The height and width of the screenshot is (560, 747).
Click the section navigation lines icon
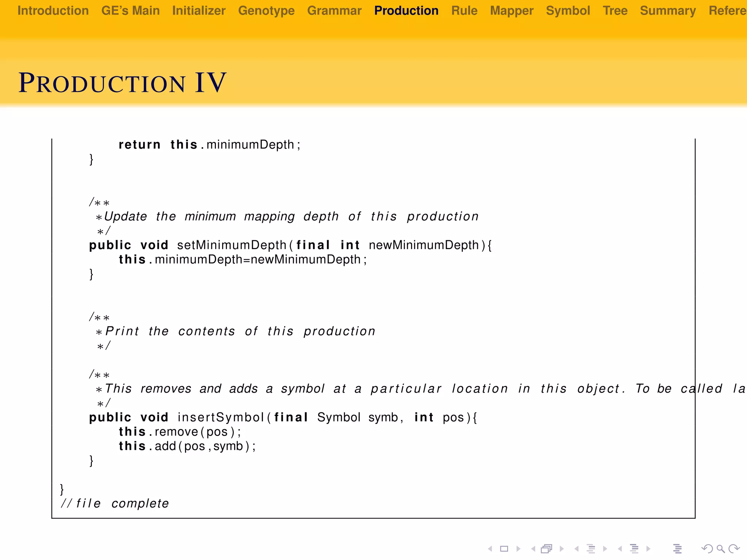coord(634,549)
